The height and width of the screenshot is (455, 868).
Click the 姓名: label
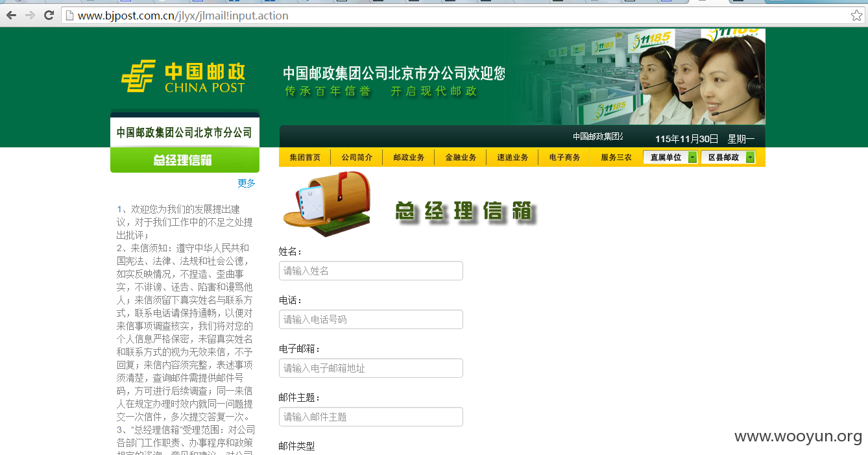291,251
